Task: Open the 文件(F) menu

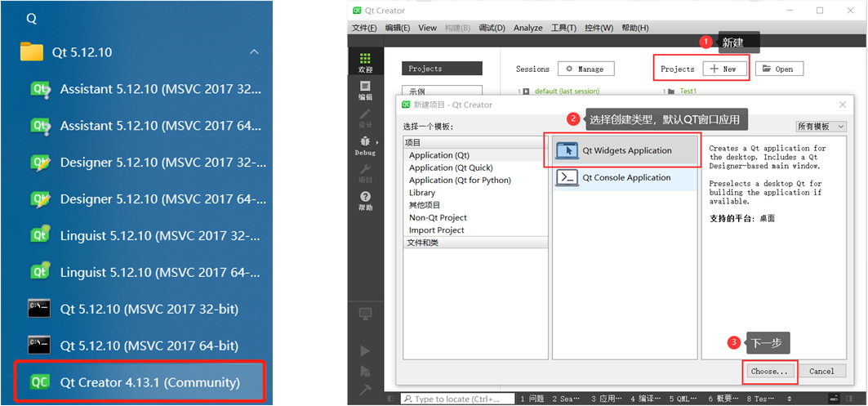Action: coord(364,28)
